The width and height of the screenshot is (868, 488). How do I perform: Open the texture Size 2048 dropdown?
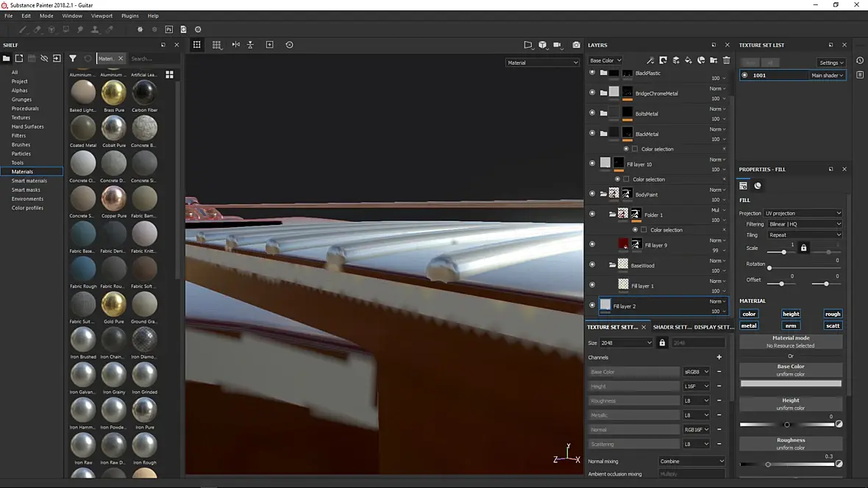pos(627,343)
